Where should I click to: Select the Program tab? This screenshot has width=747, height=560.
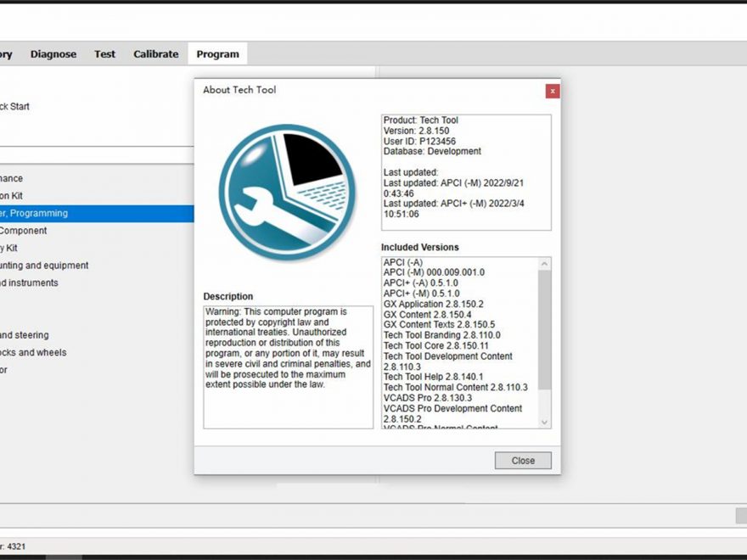(x=217, y=53)
